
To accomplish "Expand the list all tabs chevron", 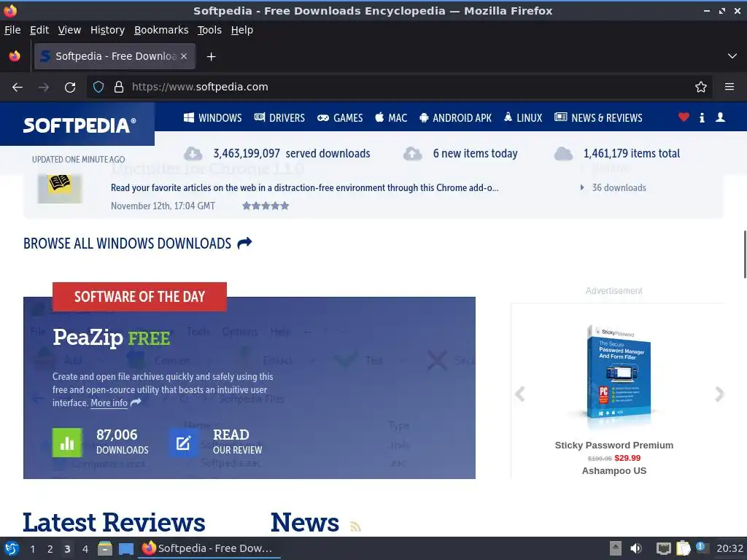I will pos(732,56).
